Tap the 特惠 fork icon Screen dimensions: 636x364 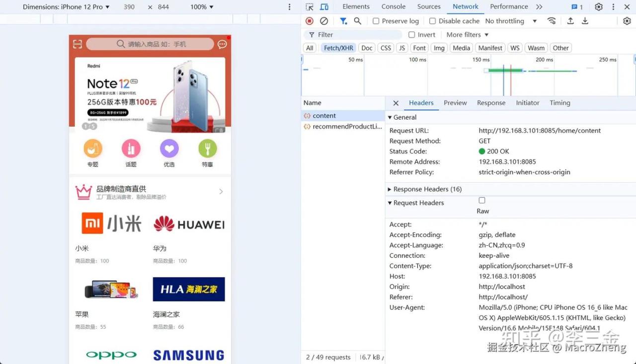point(208,148)
